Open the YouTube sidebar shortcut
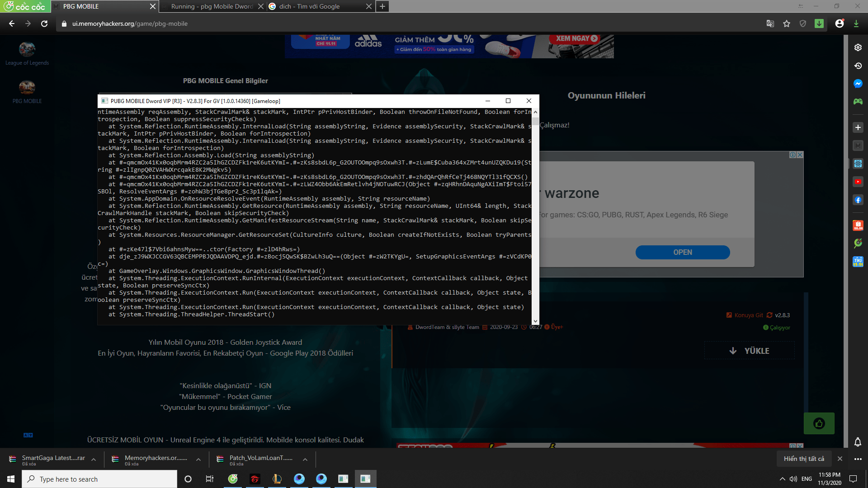 (858, 182)
